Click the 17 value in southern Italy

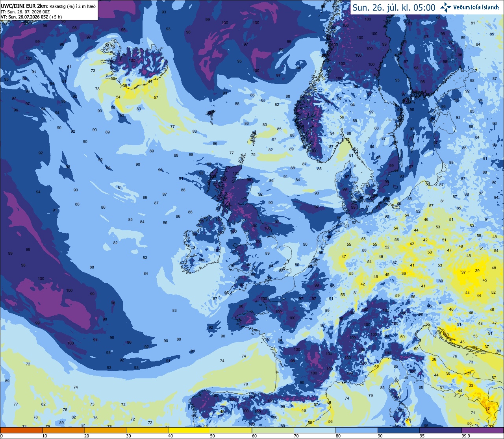(487, 409)
